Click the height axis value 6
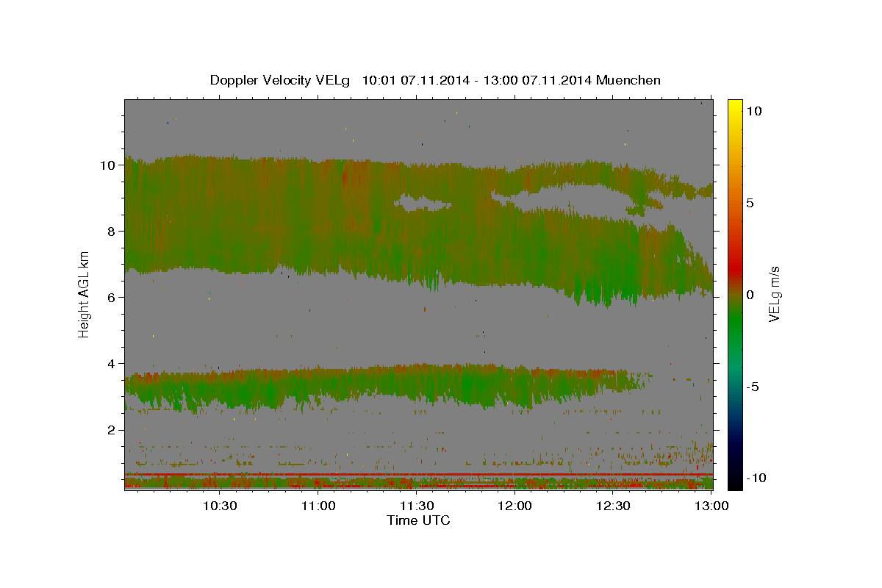 pos(112,297)
